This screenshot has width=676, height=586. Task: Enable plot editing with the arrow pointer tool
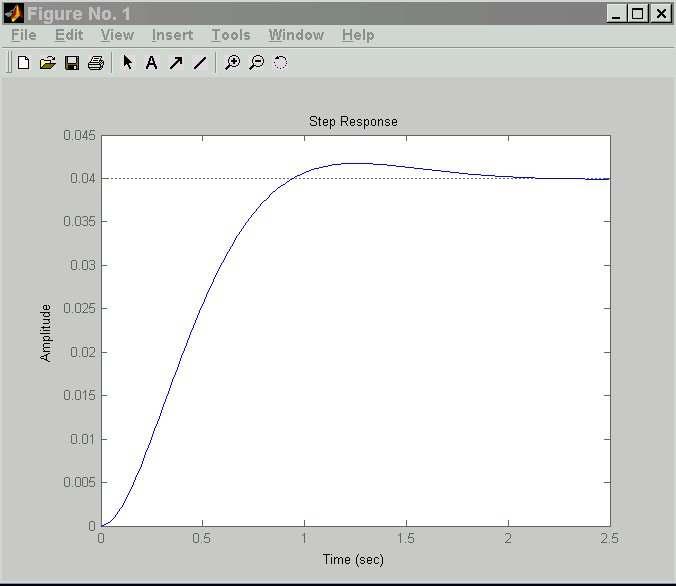click(128, 63)
